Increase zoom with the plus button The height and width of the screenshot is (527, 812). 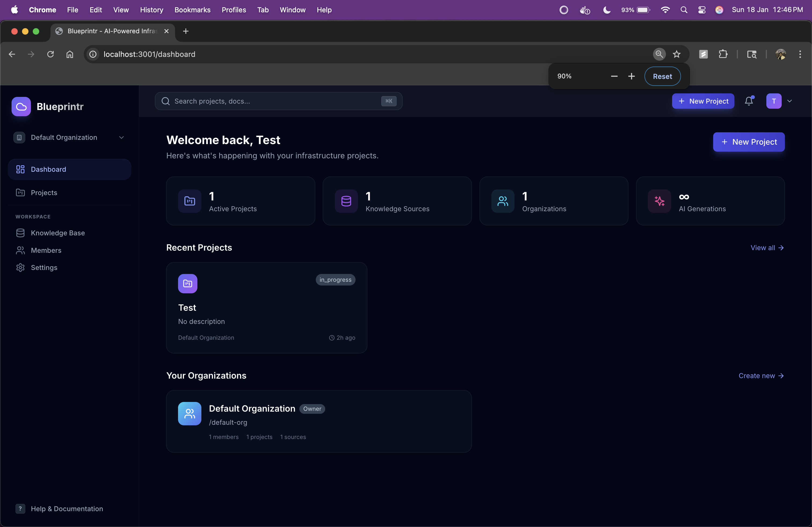[631, 76]
